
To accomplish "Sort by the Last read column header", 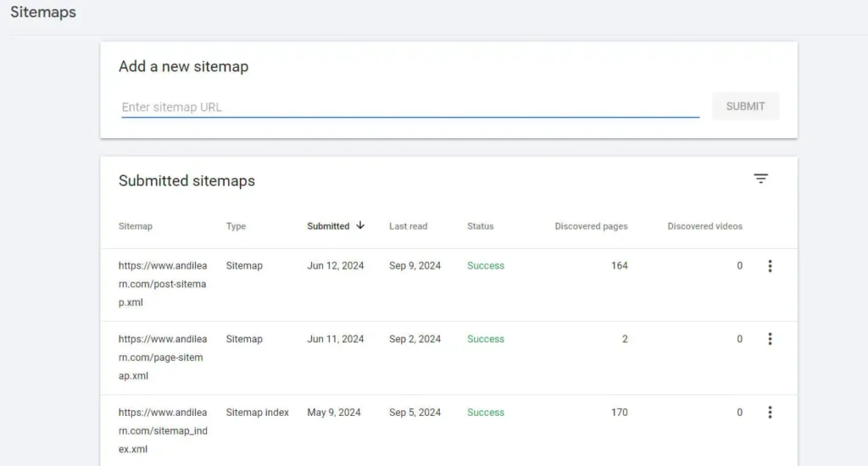I will coord(408,226).
